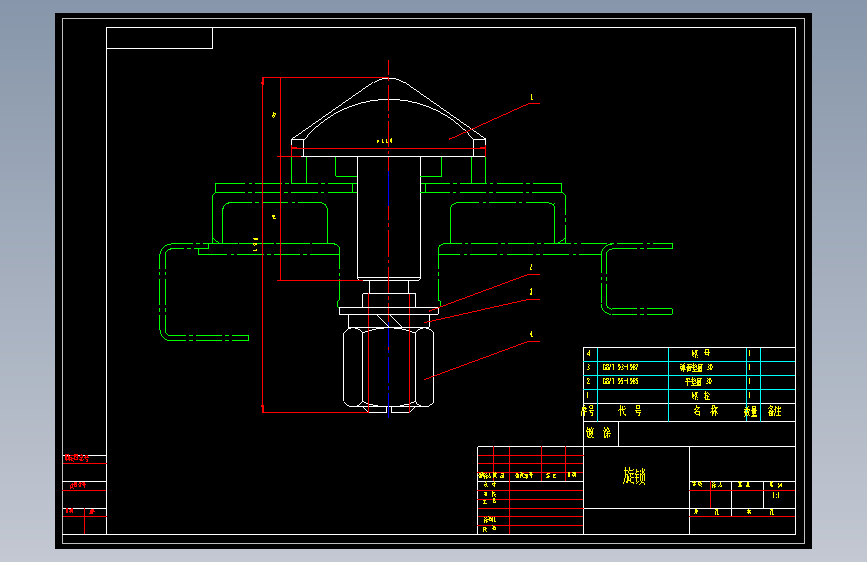This screenshot has height=562, width=867.
Task: Select the GB/T code cell in row 3
Action: click(x=620, y=367)
